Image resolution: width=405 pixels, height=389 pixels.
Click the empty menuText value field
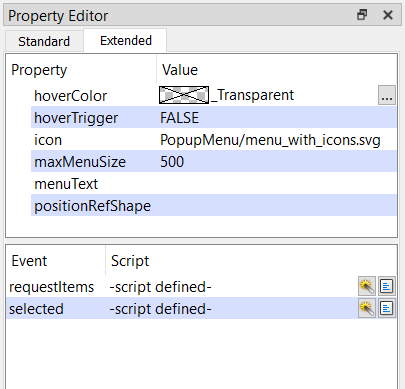[277, 184]
